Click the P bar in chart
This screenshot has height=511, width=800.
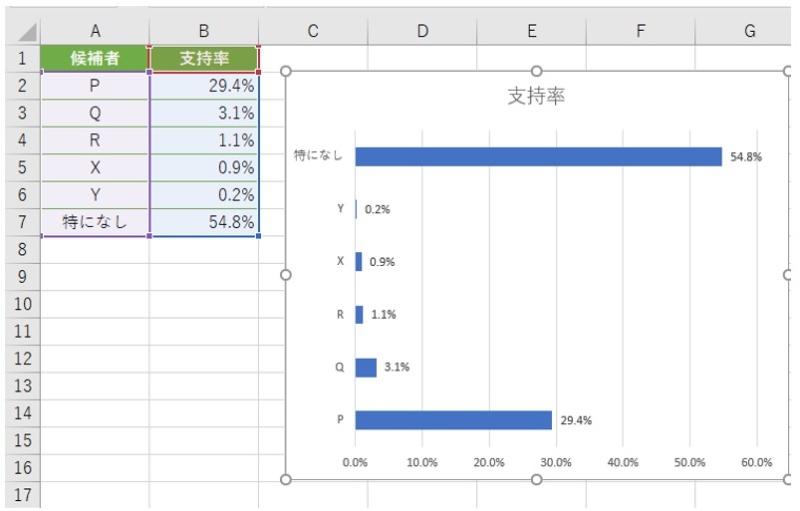click(x=453, y=420)
